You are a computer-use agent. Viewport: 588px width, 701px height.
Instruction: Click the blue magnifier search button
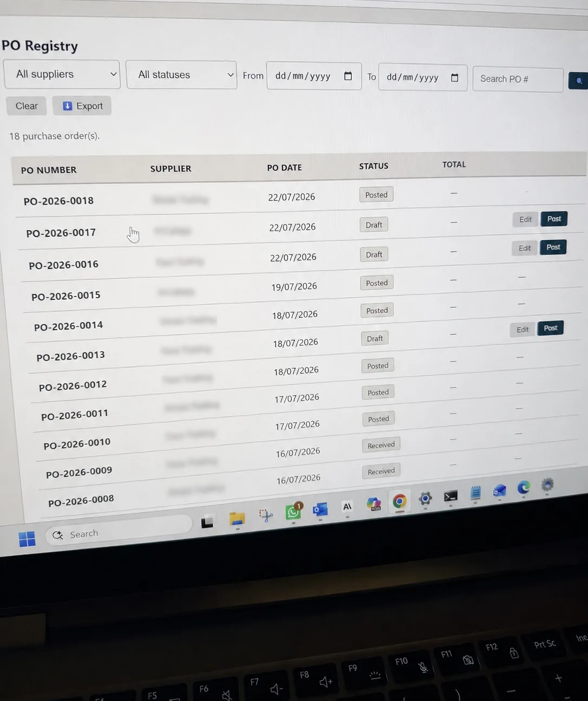pos(578,81)
